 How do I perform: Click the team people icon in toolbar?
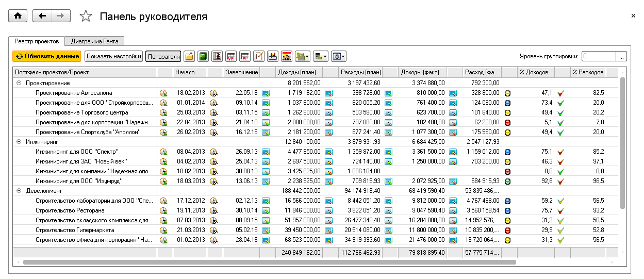coord(287,56)
